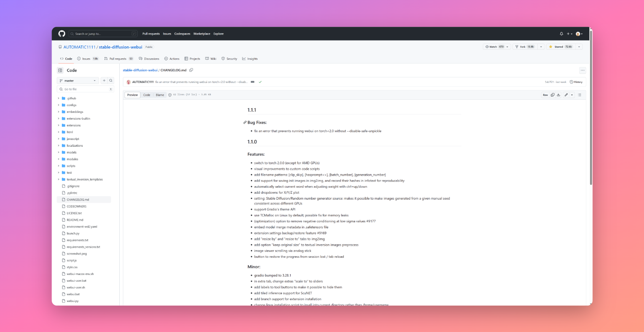Open the repository Pull requests tab
This screenshot has height=332, width=644.
coord(118,59)
